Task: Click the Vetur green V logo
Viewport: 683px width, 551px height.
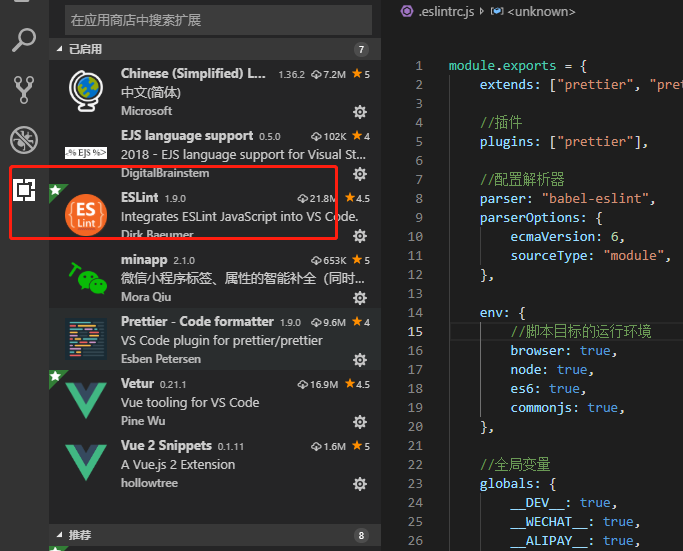Action: tap(86, 400)
